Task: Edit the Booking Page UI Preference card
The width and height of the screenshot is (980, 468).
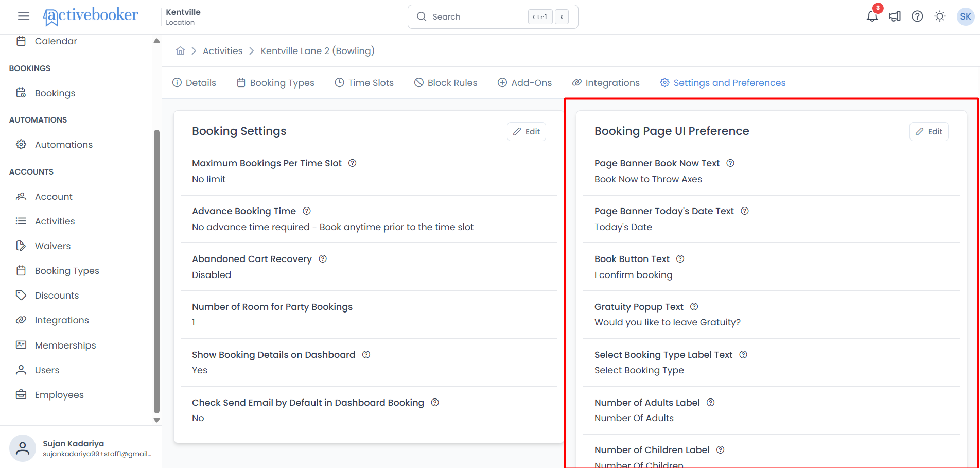Action: pyautogui.click(x=929, y=132)
